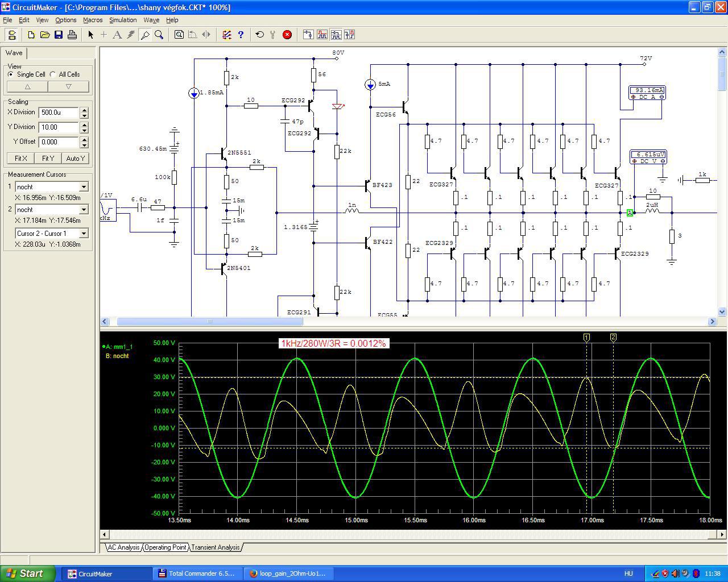This screenshot has height=582, width=728.
Task: Open the Simulation menu
Action: pyautogui.click(x=123, y=20)
